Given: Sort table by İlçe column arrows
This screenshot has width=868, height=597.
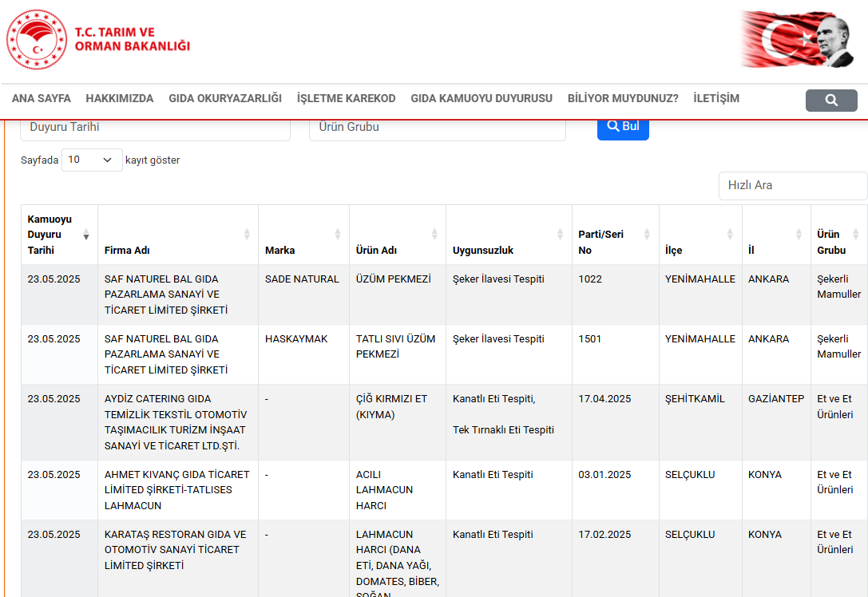Looking at the screenshot, I should click(730, 235).
